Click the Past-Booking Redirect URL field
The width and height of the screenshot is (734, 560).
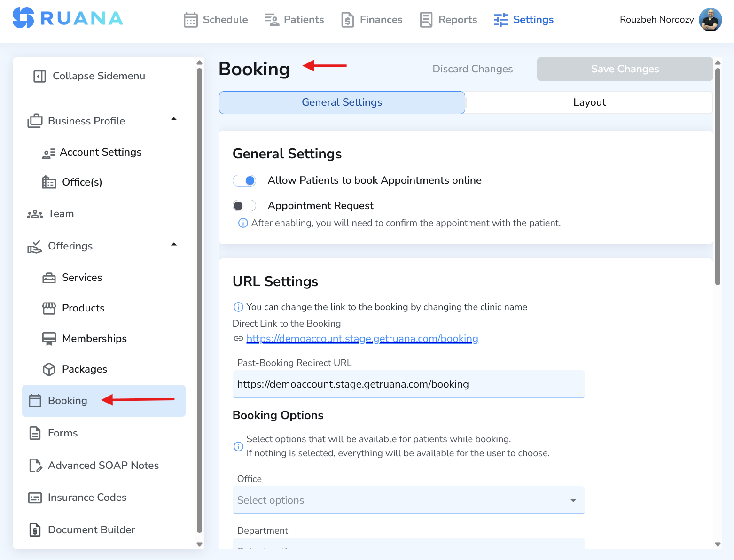[x=408, y=384]
